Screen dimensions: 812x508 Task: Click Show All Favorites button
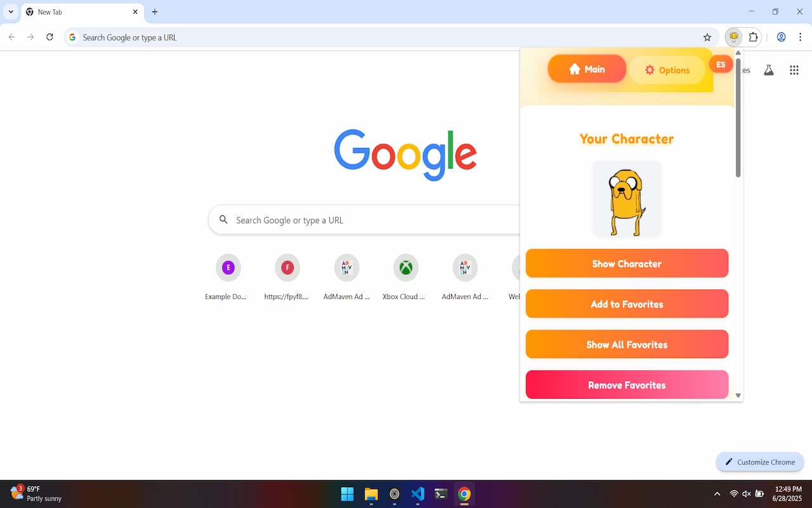627,345
